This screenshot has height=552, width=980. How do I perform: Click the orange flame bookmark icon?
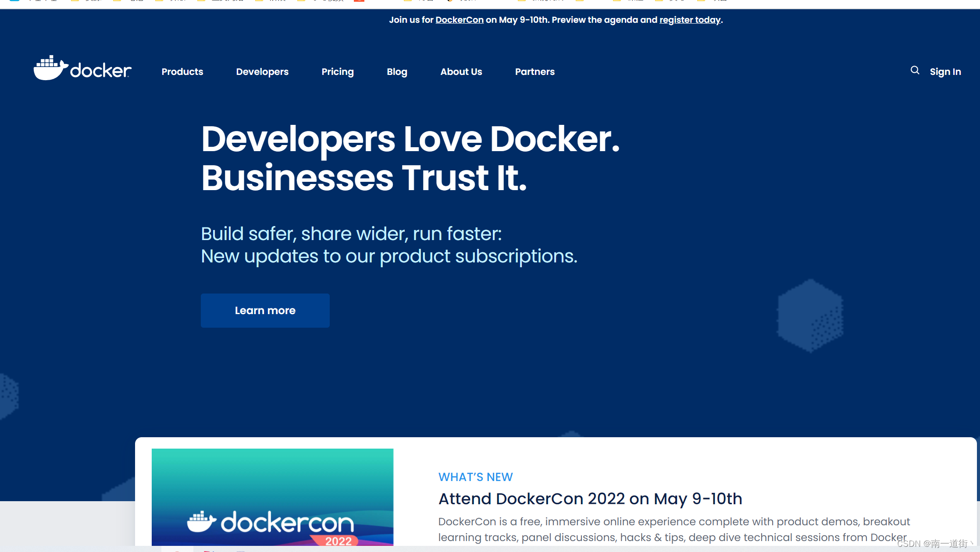(449, 1)
